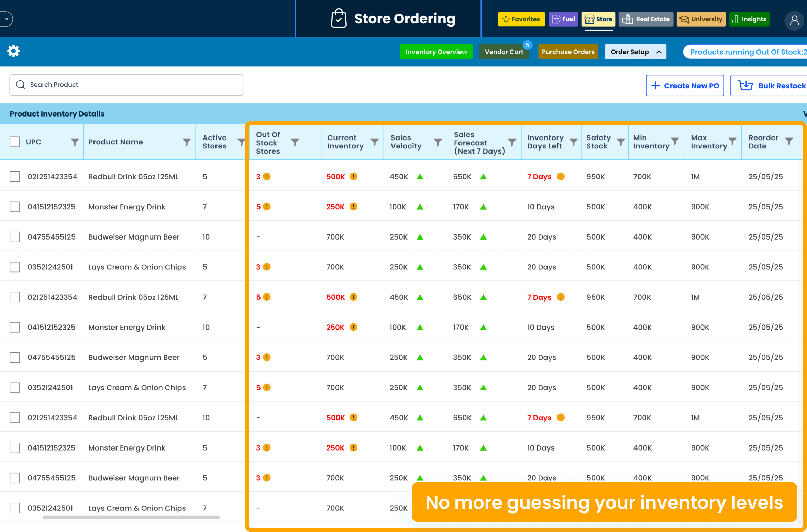Click the user profile avatar icon
Viewport: 807px width, 532px height.
(794, 21)
